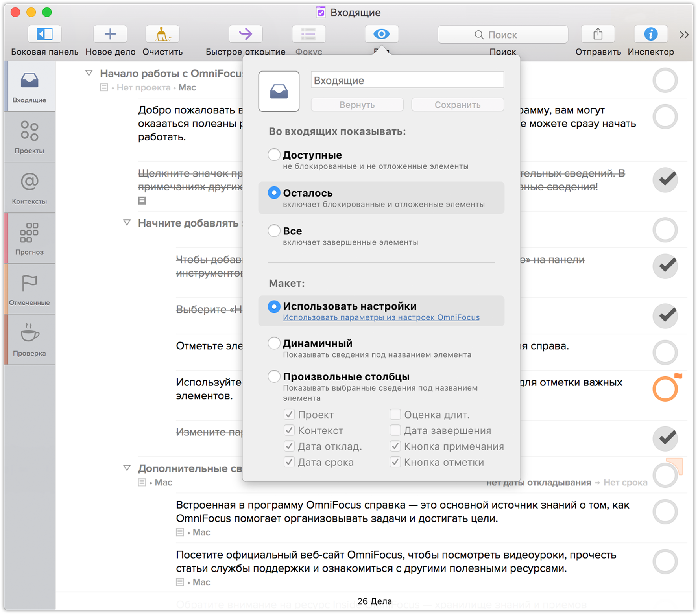
Task: Open note icon beside Встроенная справка Mac
Action: [180, 532]
